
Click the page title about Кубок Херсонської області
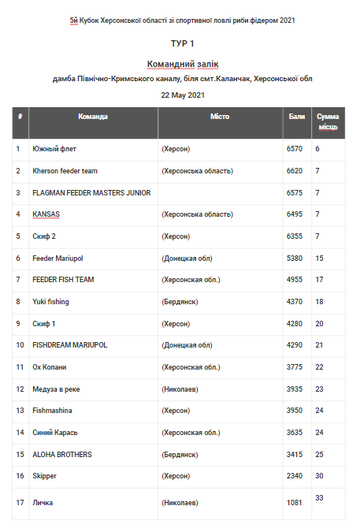coord(183,21)
